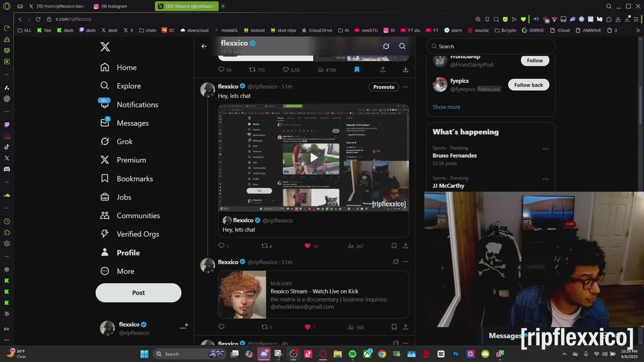The width and height of the screenshot is (644, 362).
Task: Open the kickbot bookmark
Action: point(254,30)
